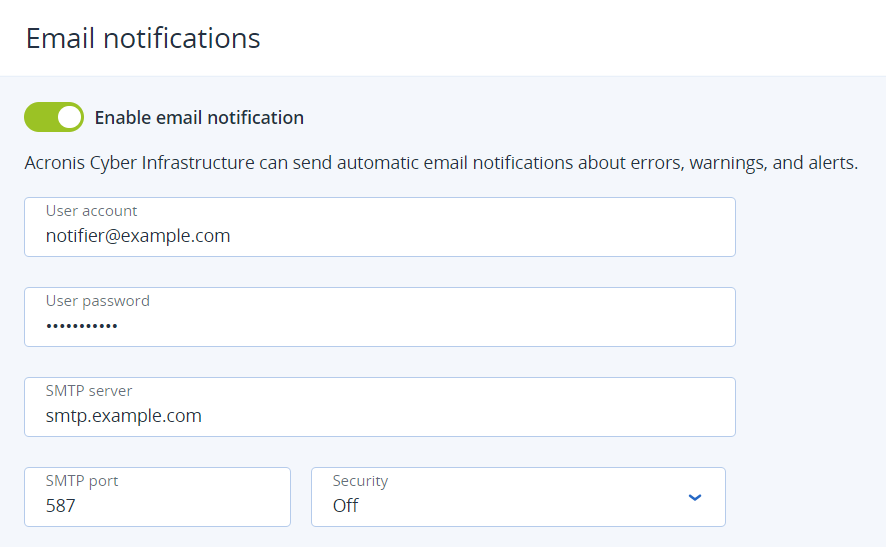Focus the SMTP port input field
This screenshot has width=886, height=547.
[x=157, y=497]
